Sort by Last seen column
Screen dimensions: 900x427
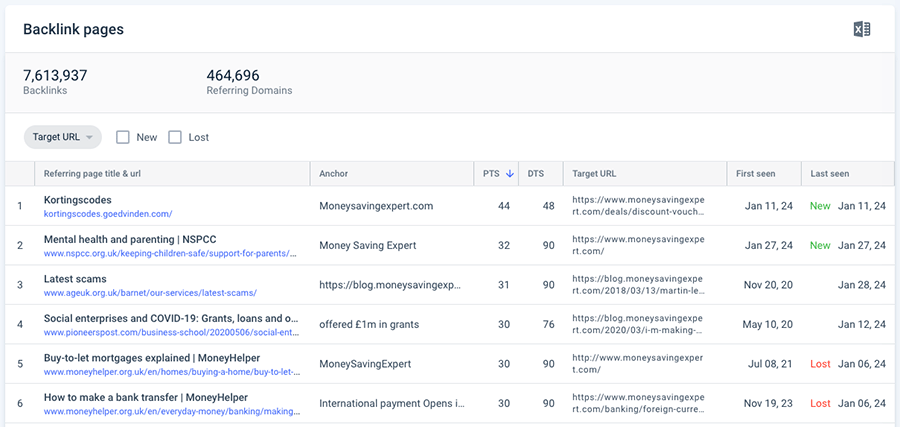click(x=829, y=174)
